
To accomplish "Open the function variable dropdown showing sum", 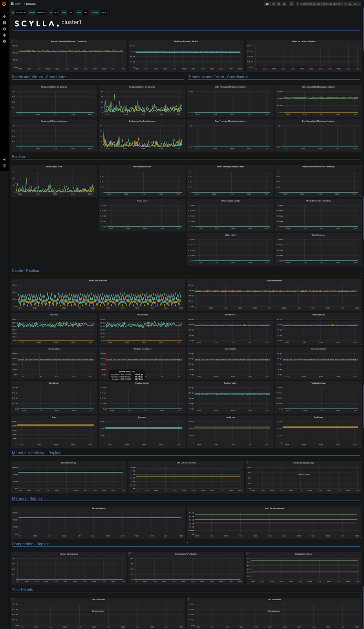I will (x=103, y=13).
